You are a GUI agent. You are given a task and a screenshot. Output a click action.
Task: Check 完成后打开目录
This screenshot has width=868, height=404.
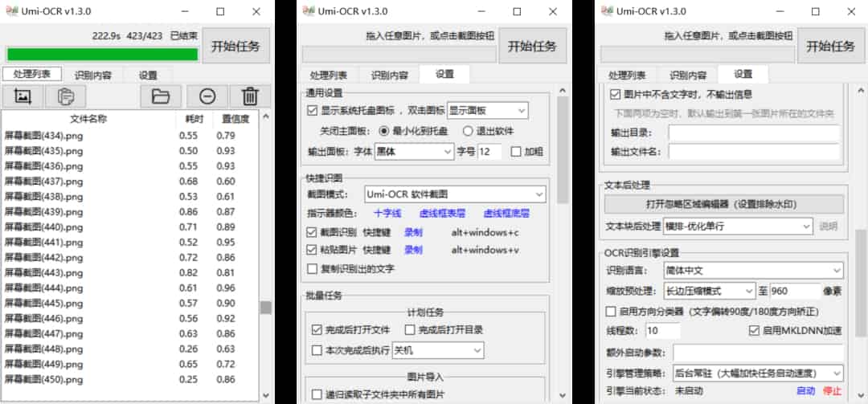tap(410, 330)
